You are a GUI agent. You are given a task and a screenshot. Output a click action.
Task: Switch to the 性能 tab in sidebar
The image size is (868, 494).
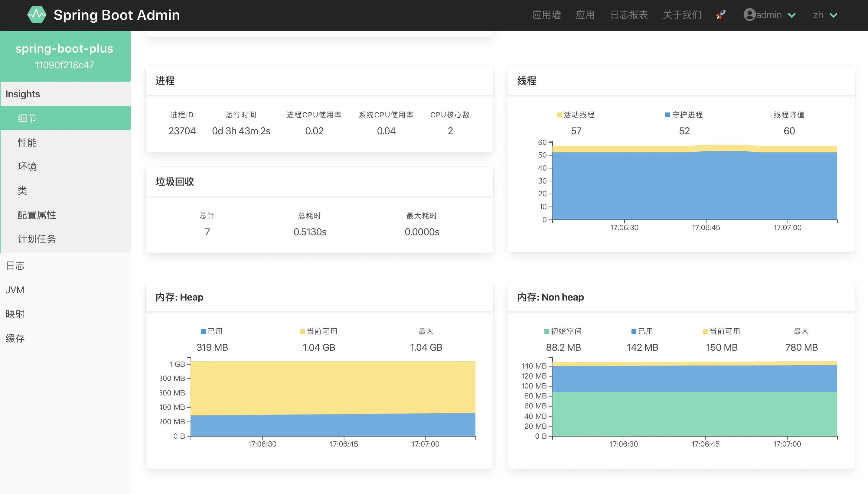[x=27, y=142]
